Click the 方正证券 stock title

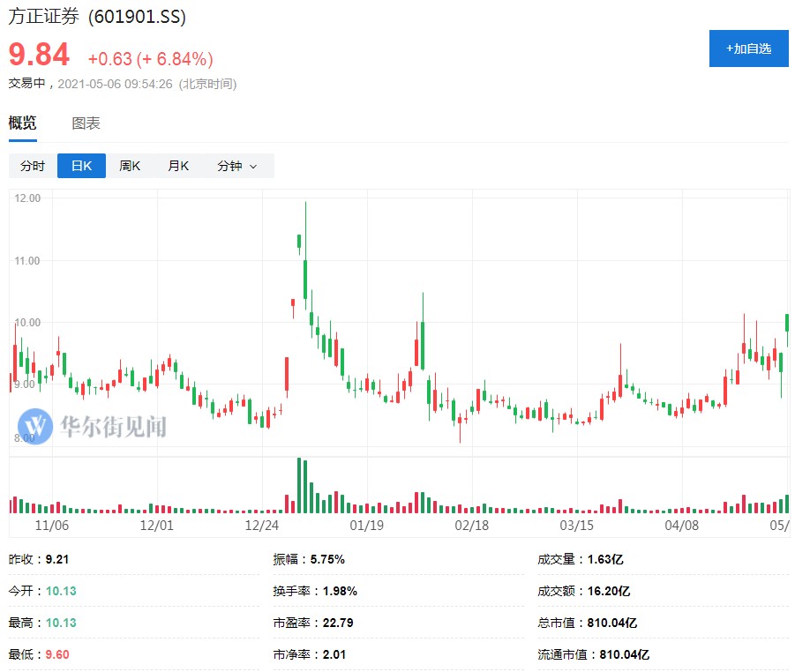[44, 17]
